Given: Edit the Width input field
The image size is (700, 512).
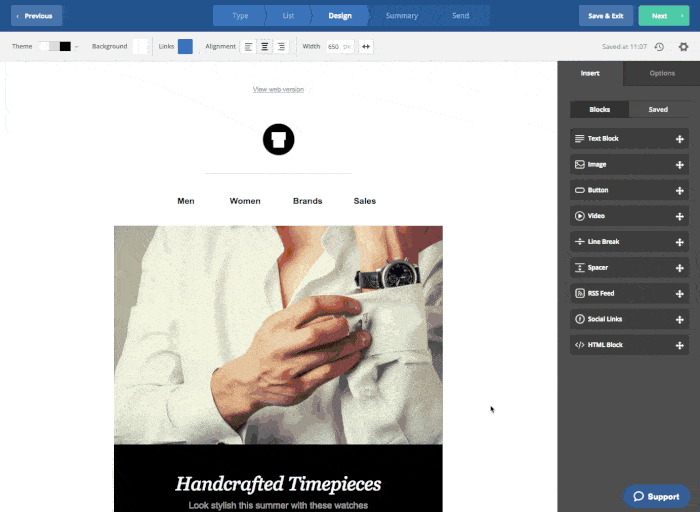Looking at the screenshot, I should (x=340, y=46).
